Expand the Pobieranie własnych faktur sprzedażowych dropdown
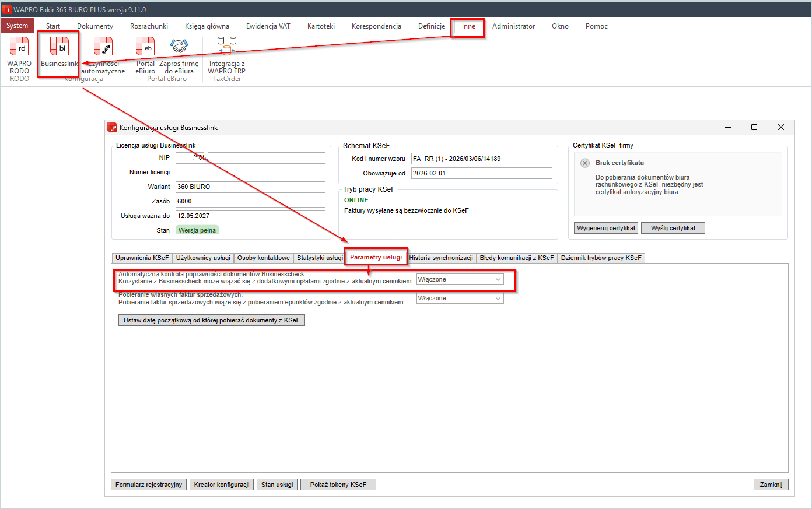Screen dimensions: 812x509 coord(460,299)
